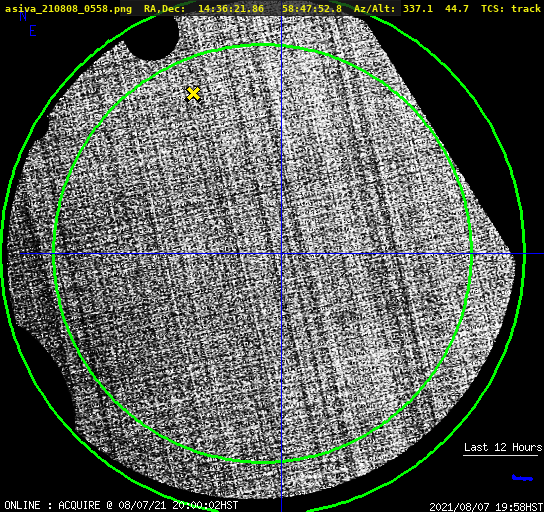Click the declination value 58:47:52.8
The image size is (544, 512).
(x=312, y=9)
